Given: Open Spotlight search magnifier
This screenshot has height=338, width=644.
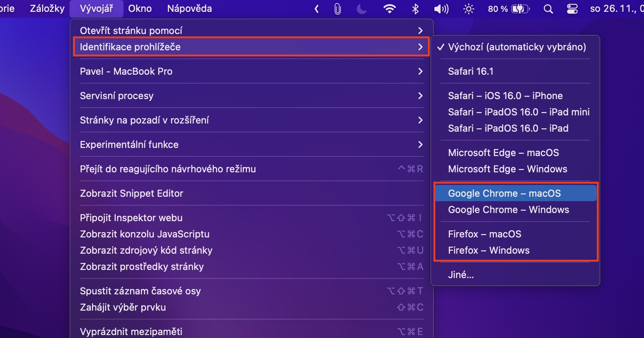Looking at the screenshot, I should [x=549, y=9].
